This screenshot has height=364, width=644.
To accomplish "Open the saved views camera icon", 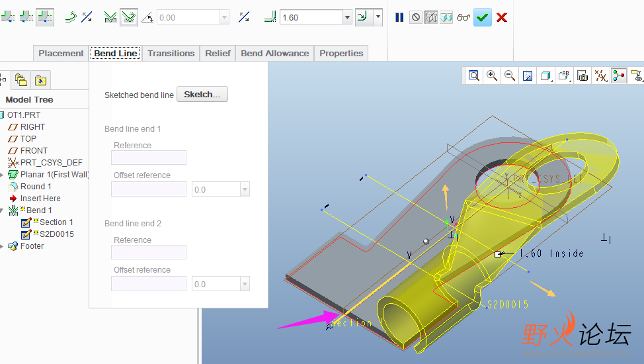I will pyautogui.click(x=583, y=75).
